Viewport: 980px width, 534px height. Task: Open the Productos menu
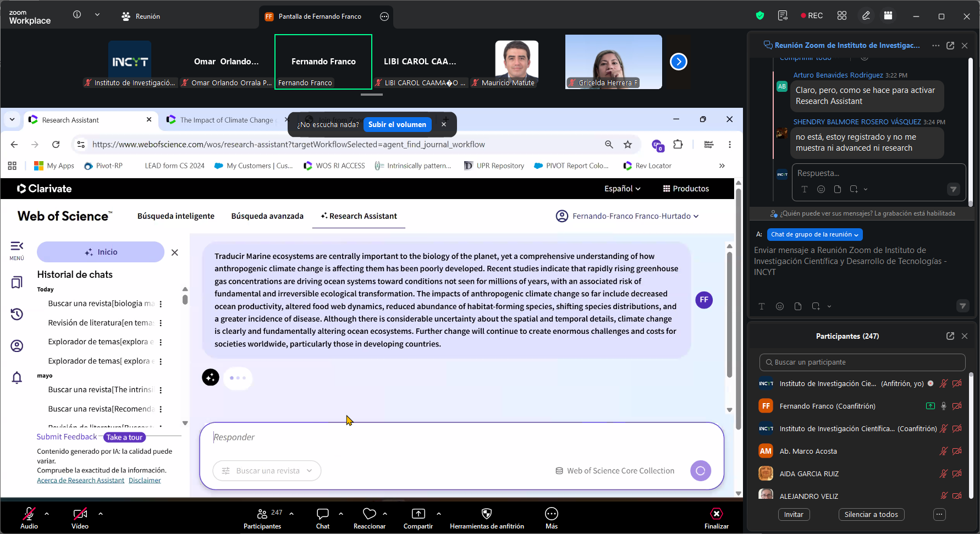click(686, 189)
